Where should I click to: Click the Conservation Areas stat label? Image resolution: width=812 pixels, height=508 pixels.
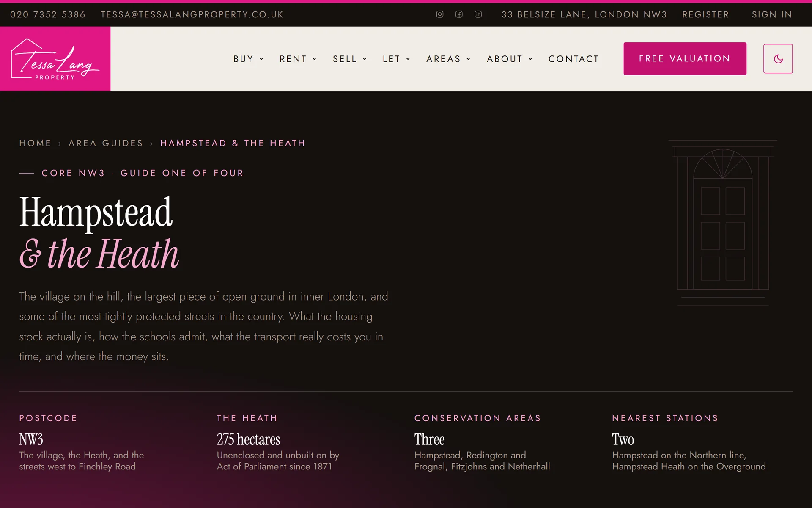click(x=477, y=418)
